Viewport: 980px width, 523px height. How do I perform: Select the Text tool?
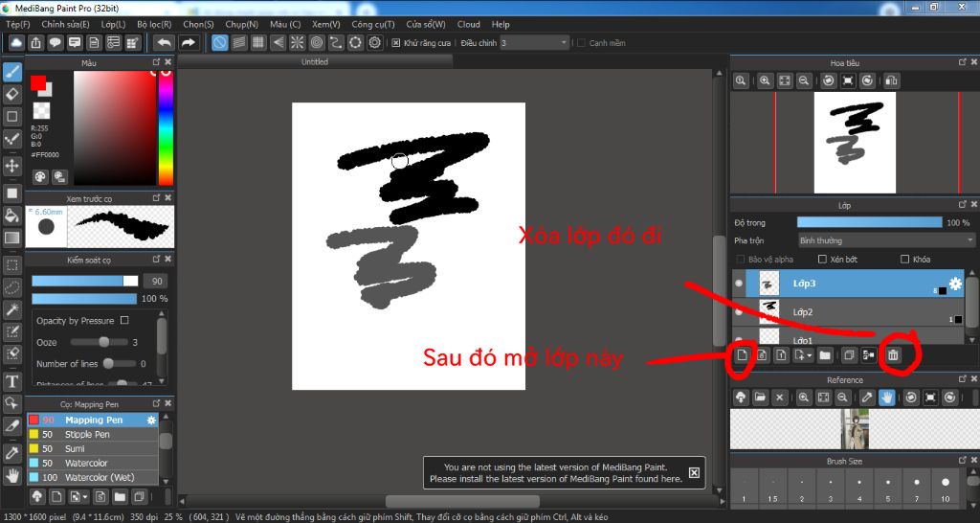11,381
